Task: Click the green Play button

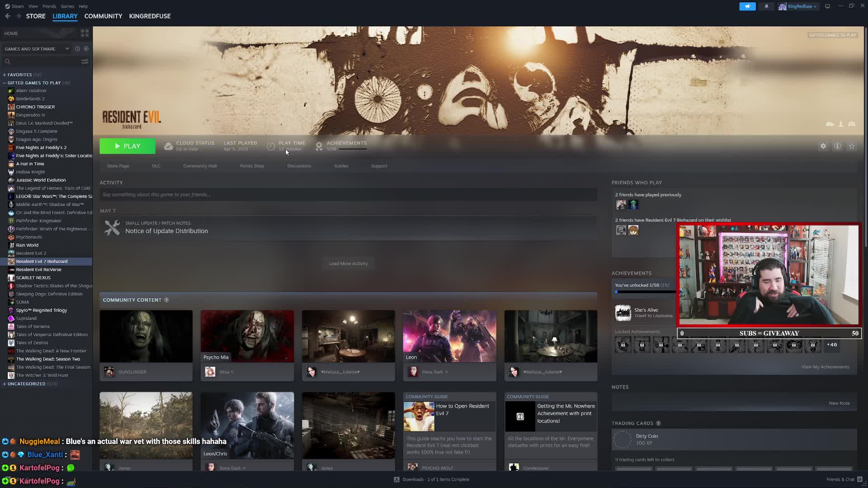Action: [x=127, y=146]
